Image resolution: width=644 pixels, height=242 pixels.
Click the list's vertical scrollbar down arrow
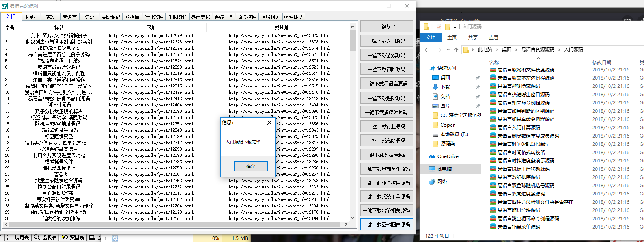pyautogui.click(x=353, y=218)
